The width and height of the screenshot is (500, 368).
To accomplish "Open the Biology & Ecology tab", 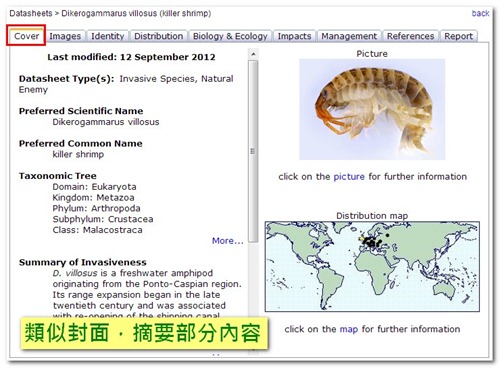I will [230, 36].
